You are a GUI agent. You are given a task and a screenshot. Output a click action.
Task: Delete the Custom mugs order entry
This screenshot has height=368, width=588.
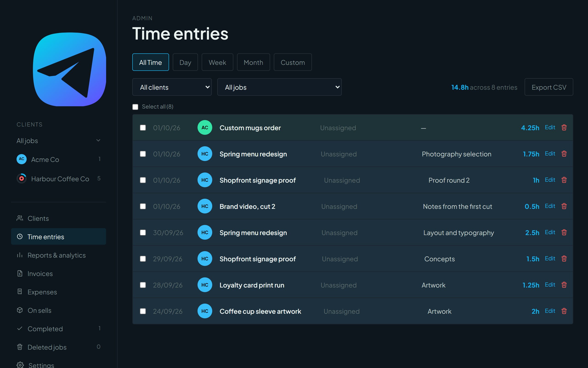pos(564,127)
